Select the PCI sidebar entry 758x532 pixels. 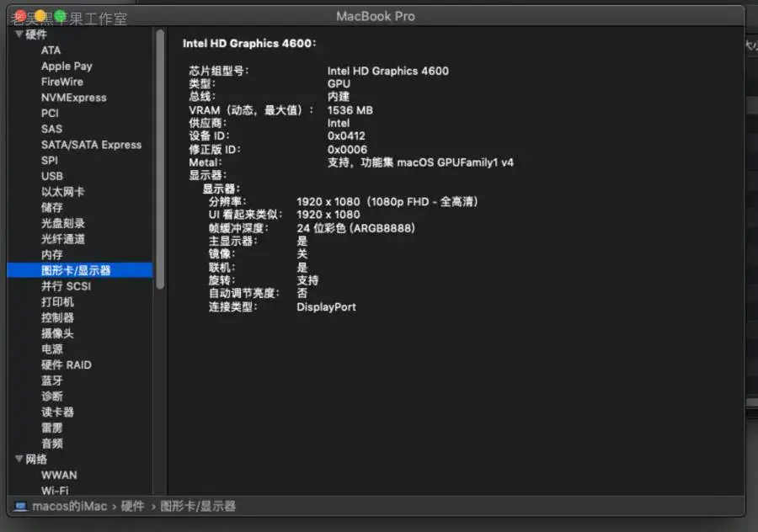[x=50, y=113]
